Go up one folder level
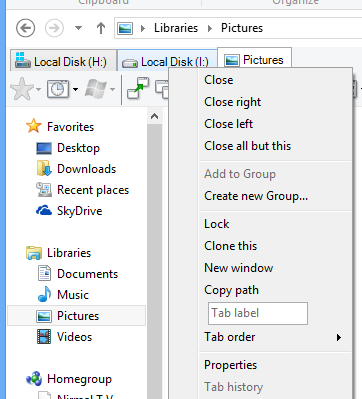Image resolution: width=362 pixels, height=399 pixels. (x=101, y=28)
